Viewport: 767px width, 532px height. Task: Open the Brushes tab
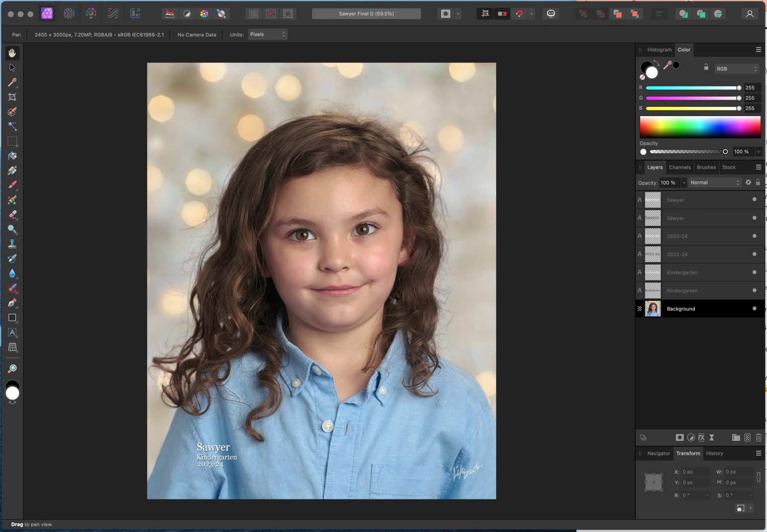pyautogui.click(x=706, y=167)
